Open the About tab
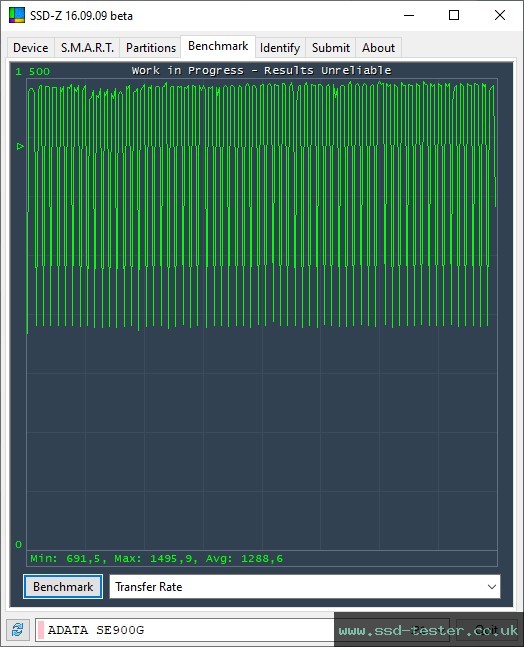This screenshot has height=647, width=524. (x=378, y=48)
